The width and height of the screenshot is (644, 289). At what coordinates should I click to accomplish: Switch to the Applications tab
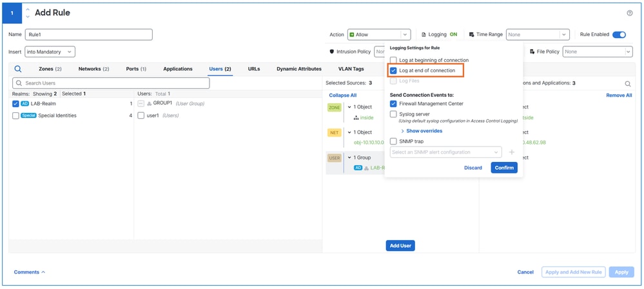click(x=178, y=69)
